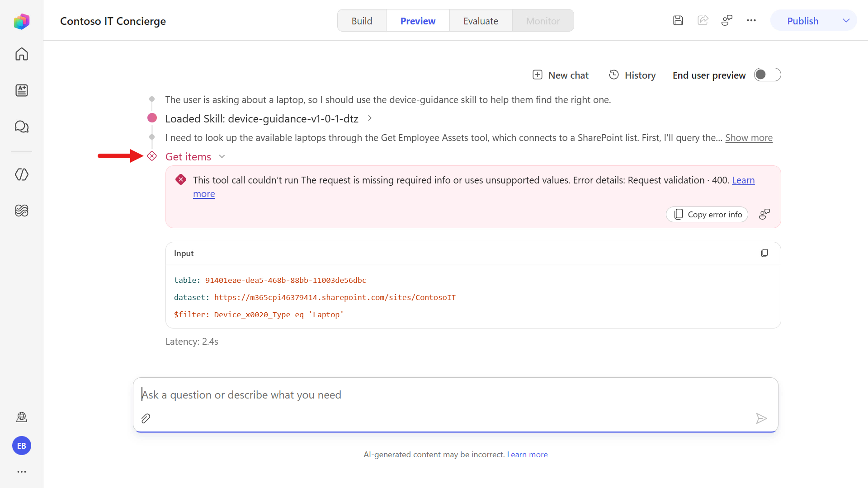Open the environment globe sidebar icon
Viewport: 868px width, 488px height.
point(21,417)
